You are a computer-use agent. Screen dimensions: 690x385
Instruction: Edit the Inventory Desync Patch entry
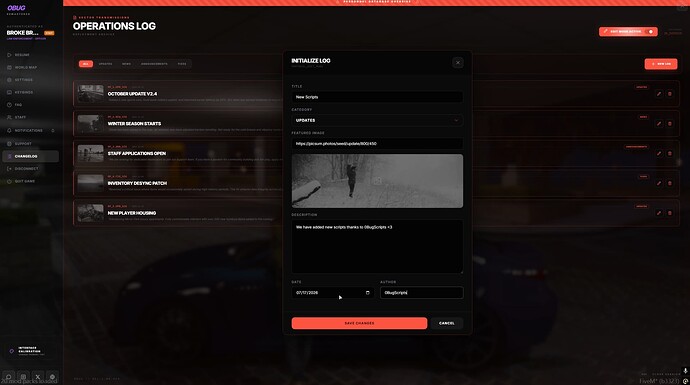[659, 183]
